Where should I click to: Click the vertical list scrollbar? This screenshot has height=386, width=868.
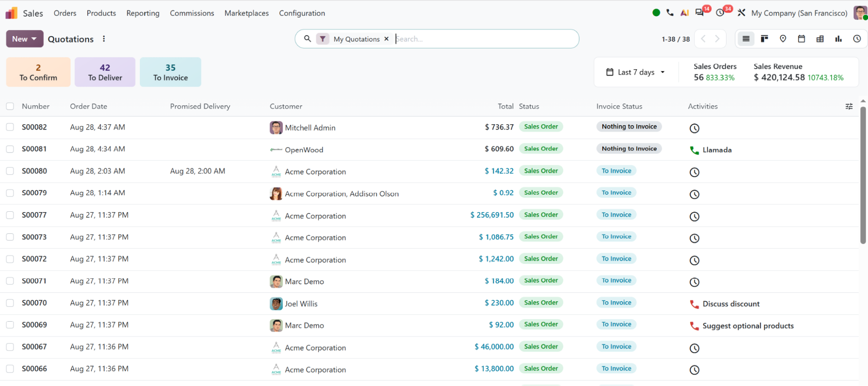click(863, 175)
